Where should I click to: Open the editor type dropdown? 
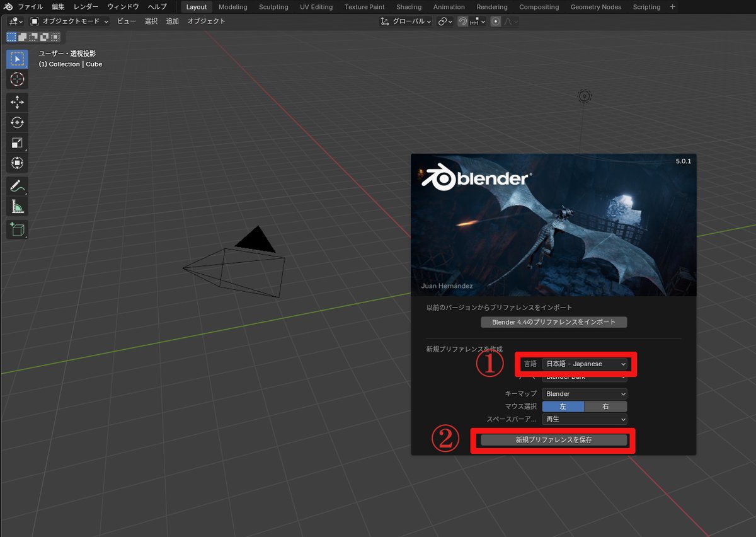[16, 21]
